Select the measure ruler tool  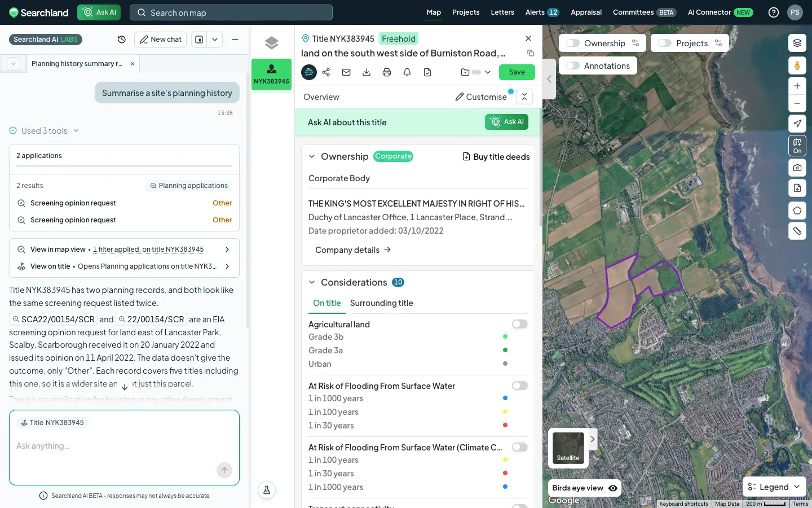pos(797,231)
